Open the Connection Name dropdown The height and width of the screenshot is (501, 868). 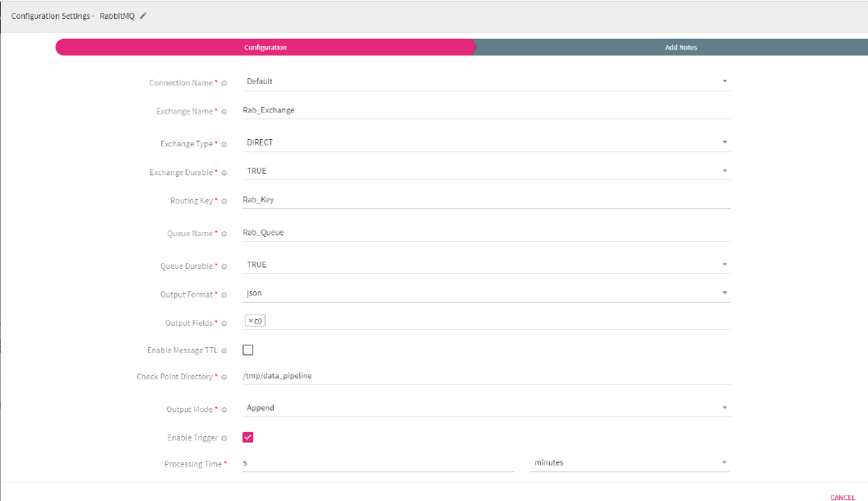[486, 81]
